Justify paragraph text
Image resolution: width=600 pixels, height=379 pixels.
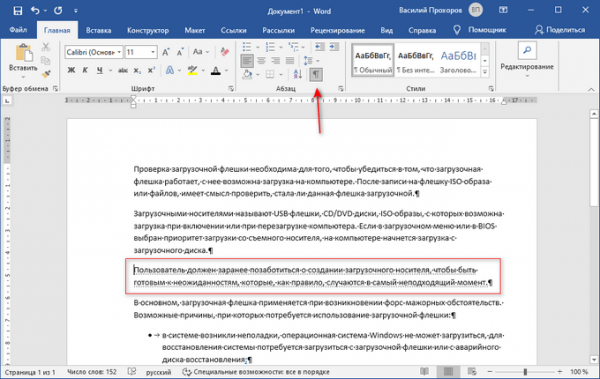[290, 60]
